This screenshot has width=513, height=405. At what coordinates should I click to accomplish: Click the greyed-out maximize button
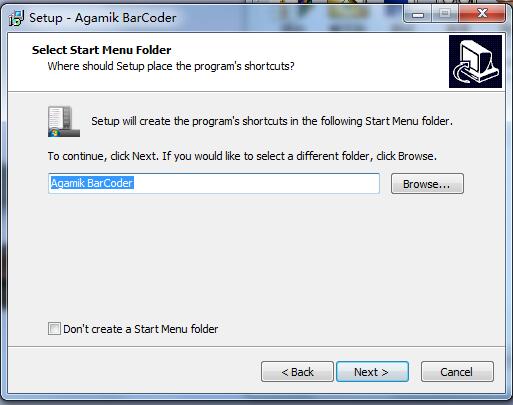tap(445, 14)
